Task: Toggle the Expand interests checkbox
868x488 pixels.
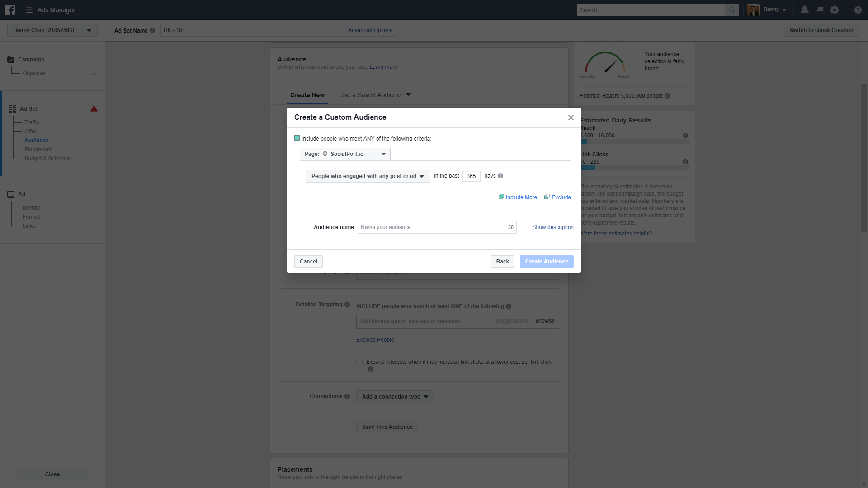Action: tap(359, 362)
